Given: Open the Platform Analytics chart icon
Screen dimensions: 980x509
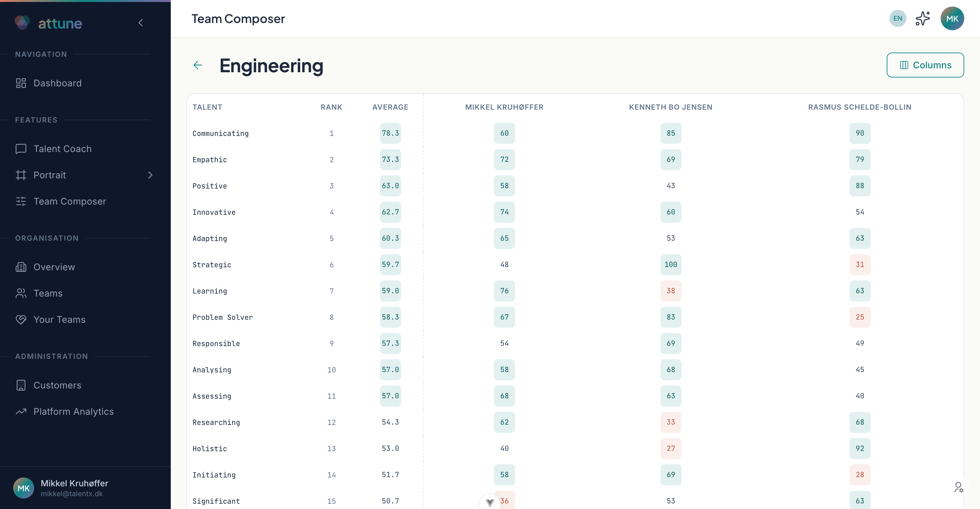Looking at the screenshot, I should (x=21, y=411).
